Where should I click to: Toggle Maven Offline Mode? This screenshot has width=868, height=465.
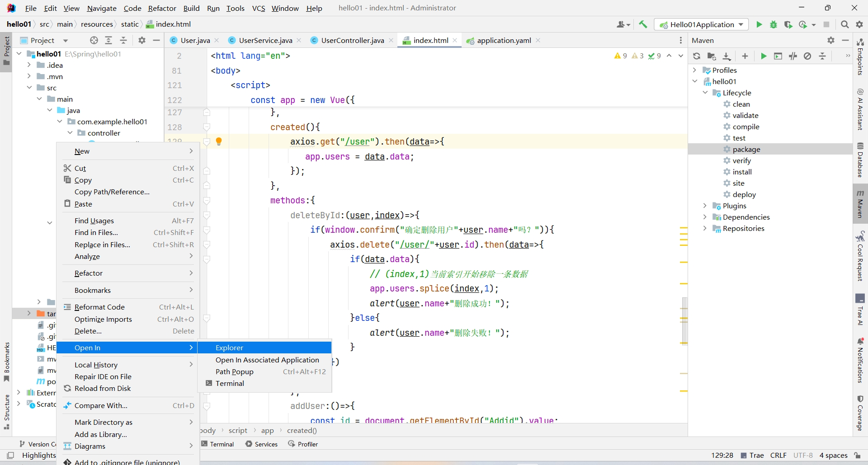click(x=793, y=56)
